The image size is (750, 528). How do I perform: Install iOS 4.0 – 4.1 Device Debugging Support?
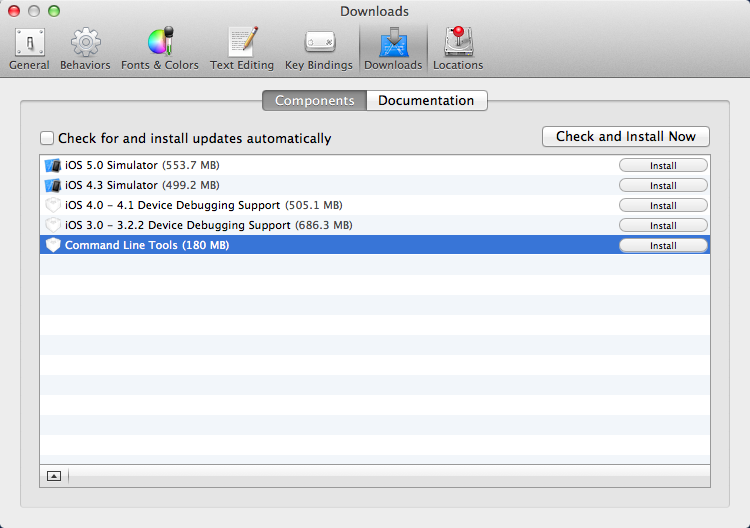[663, 206]
